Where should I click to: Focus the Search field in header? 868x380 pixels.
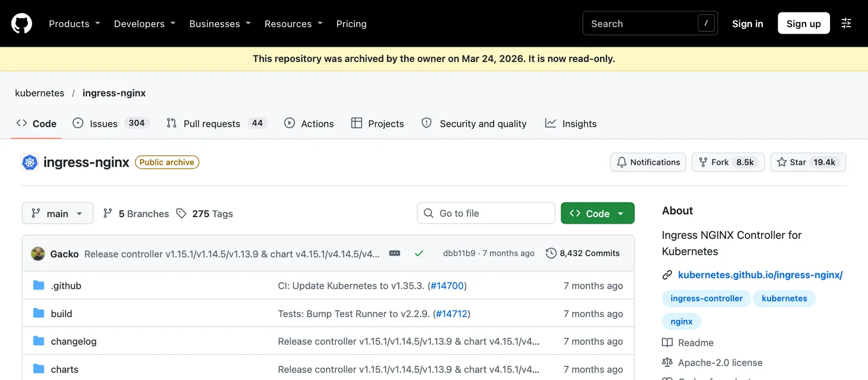tap(650, 23)
